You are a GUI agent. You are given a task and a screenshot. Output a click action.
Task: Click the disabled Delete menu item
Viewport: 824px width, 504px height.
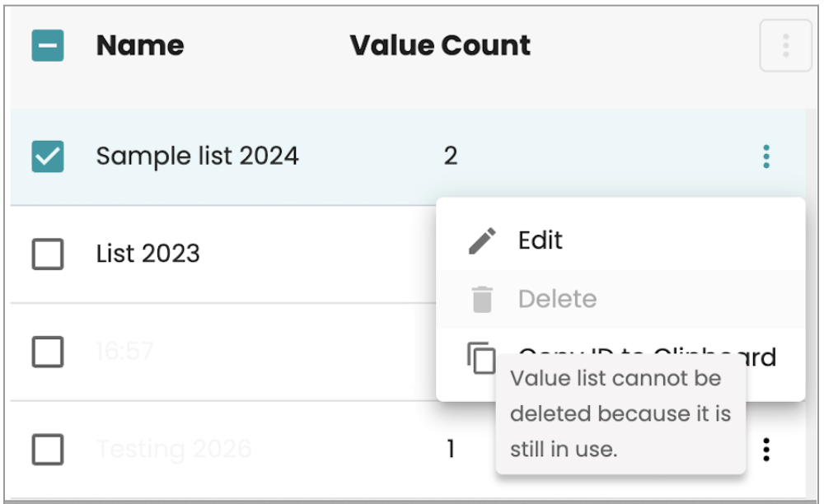coord(558,298)
